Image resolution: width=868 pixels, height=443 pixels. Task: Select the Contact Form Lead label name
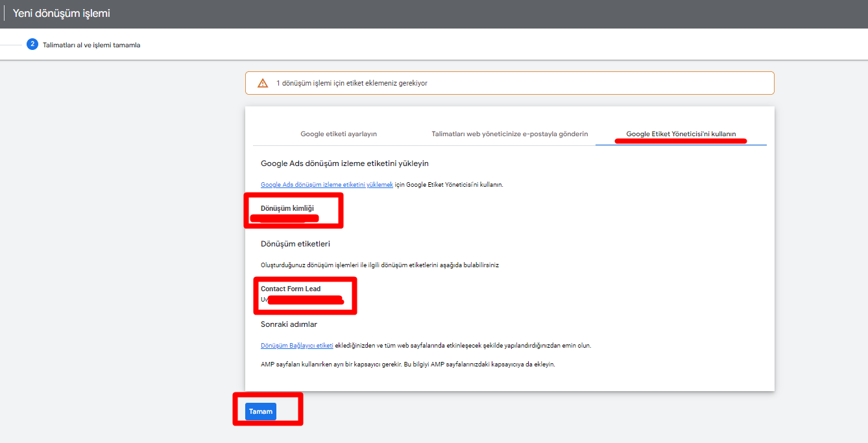point(291,289)
